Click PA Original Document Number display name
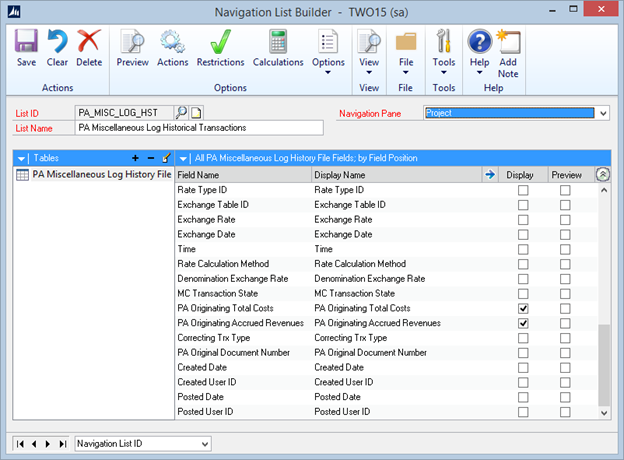 370,353
